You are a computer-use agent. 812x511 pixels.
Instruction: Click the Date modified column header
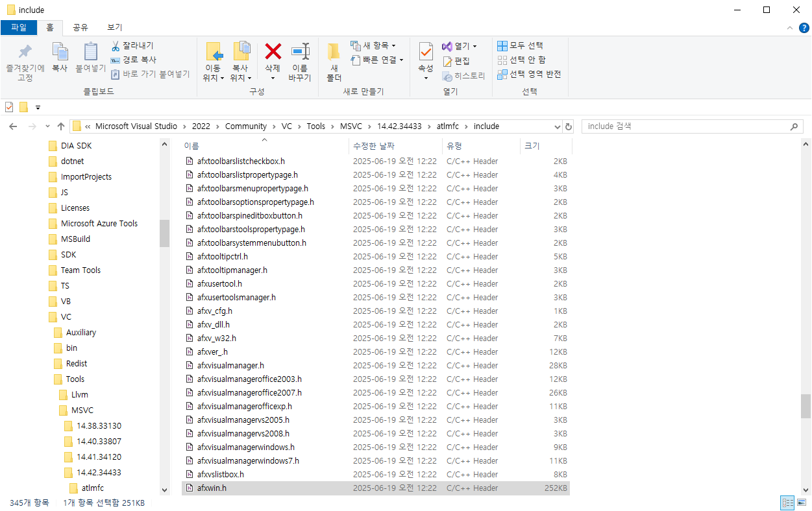tap(395, 146)
